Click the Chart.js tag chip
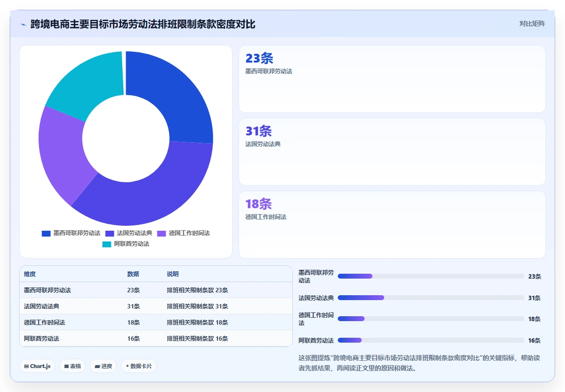 (x=37, y=366)
